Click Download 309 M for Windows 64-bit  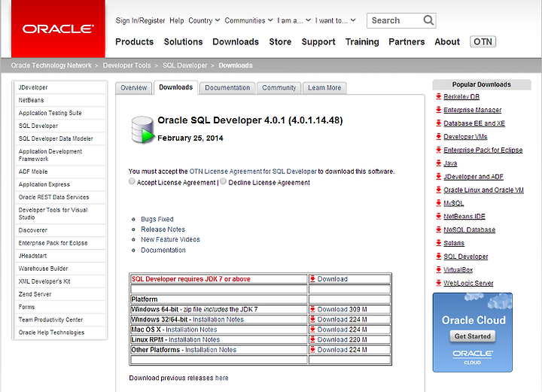coord(343,309)
